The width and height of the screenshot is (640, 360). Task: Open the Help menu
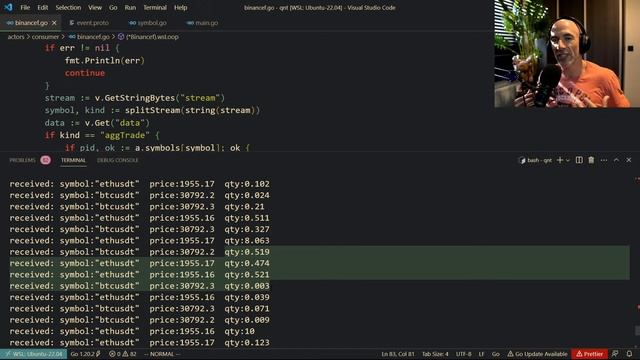(180, 7)
